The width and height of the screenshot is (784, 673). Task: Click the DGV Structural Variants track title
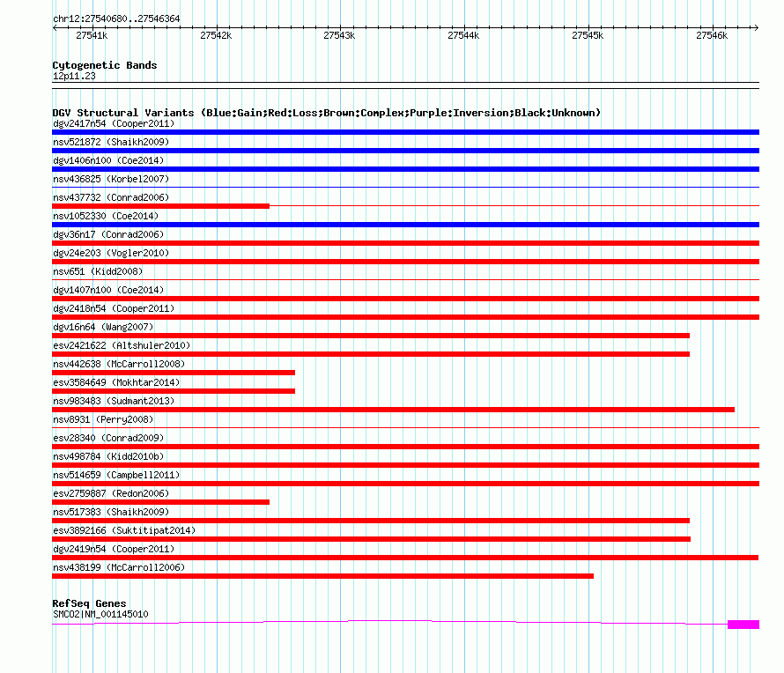click(327, 113)
